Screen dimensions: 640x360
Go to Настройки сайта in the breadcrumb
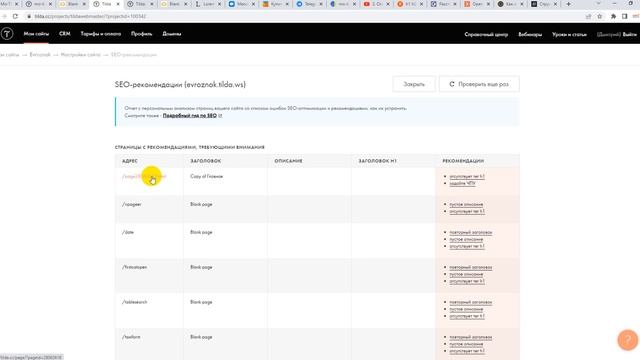point(80,55)
